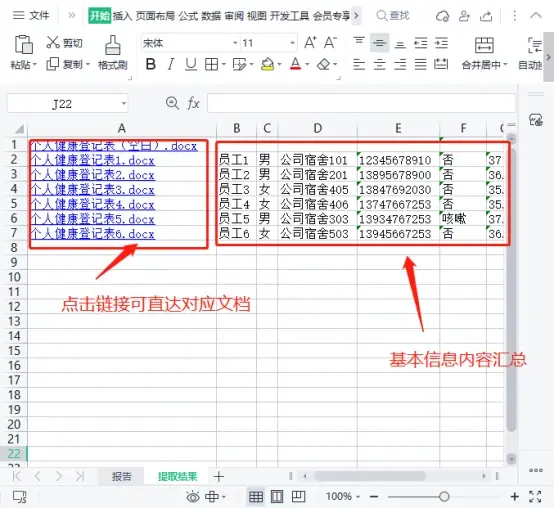Toggle full screen view icon
Image resolution: width=554 pixels, height=508 pixels.
click(535, 497)
